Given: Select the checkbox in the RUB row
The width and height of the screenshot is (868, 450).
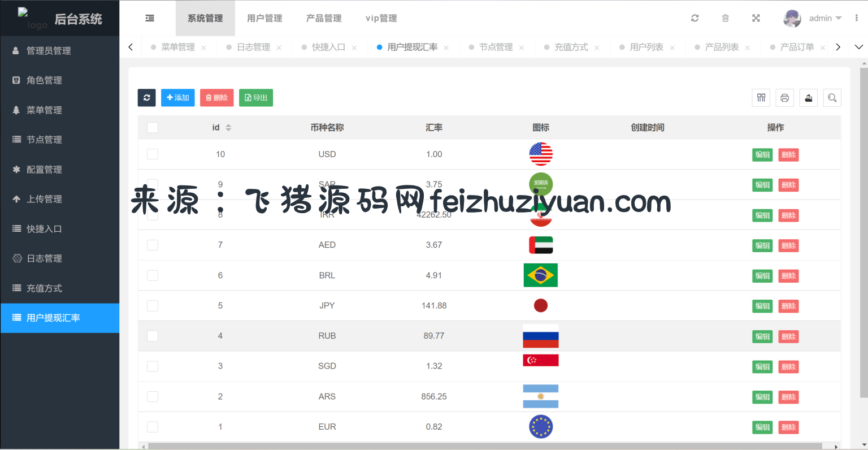Looking at the screenshot, I should (x=153, y=336).
